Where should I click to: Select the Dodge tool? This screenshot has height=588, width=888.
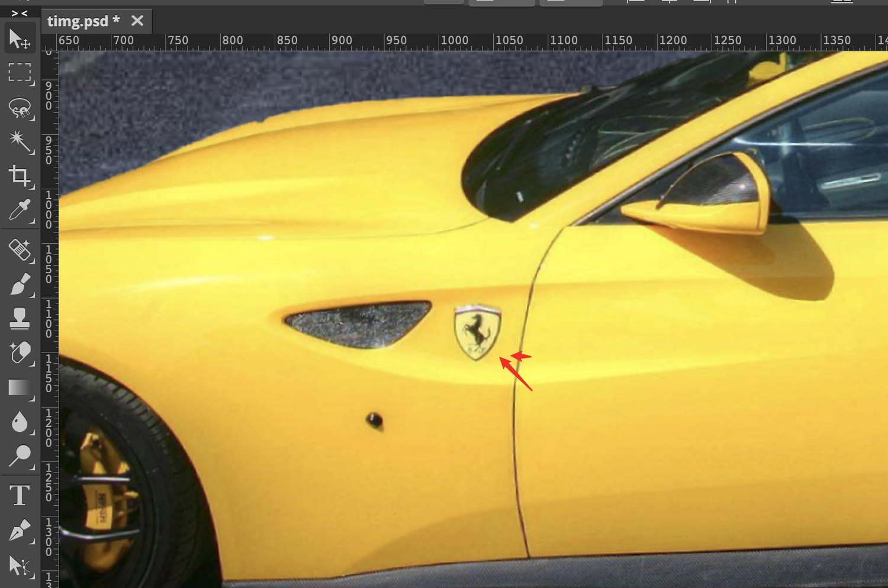pos(20,455)
